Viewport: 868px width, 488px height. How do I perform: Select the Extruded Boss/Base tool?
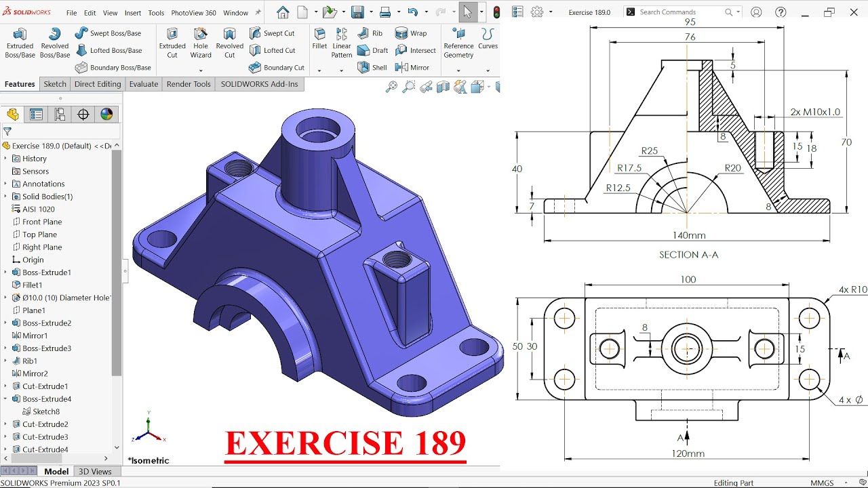point(20,43)
